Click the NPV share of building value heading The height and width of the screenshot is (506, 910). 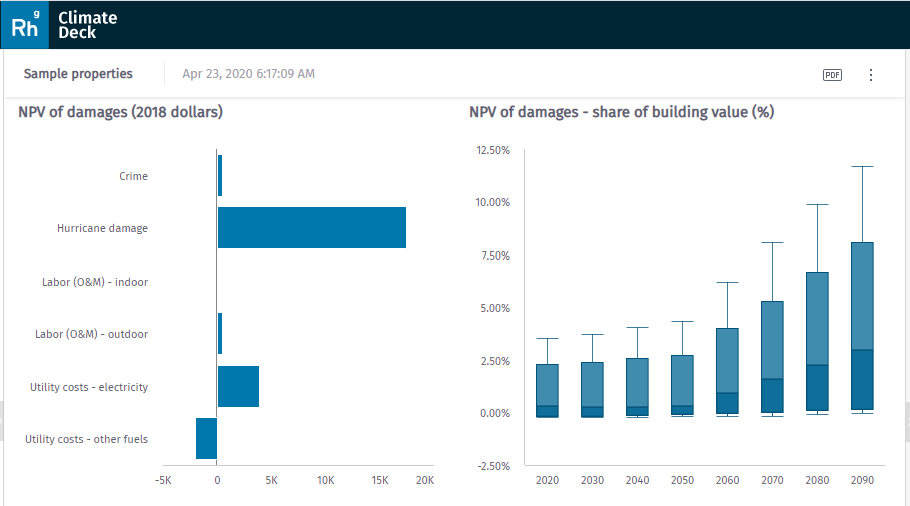[622, 112]
